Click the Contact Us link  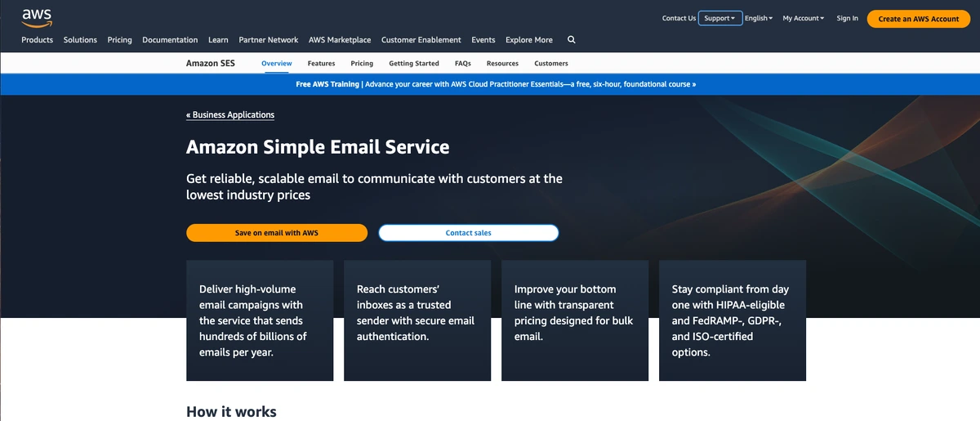[679, 18]
